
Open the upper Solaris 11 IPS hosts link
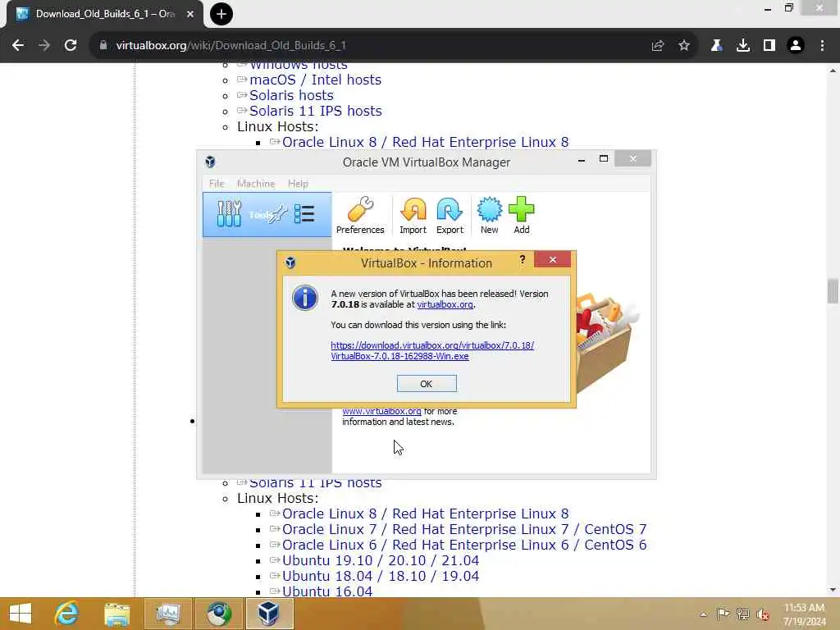point(316,111)
